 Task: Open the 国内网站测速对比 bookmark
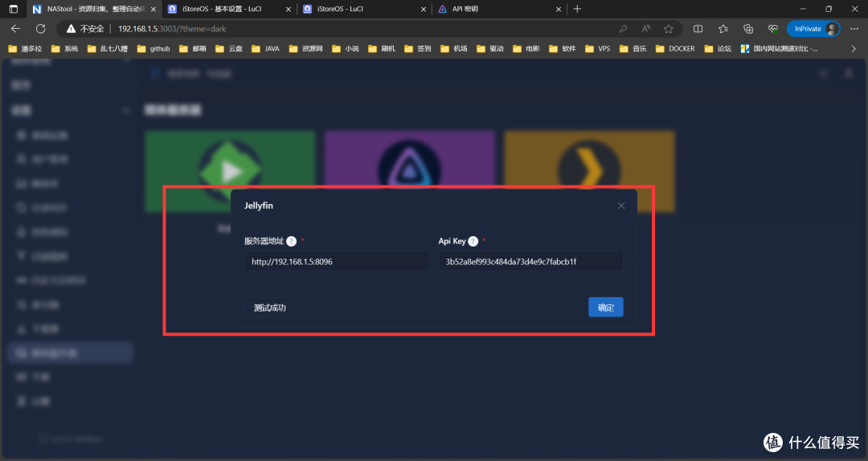pos(780,49)
